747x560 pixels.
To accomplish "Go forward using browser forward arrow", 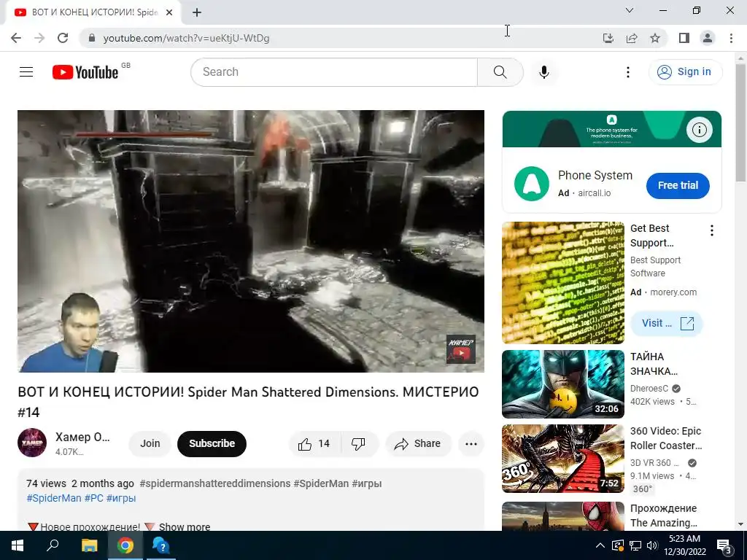I will pos(39,38).
